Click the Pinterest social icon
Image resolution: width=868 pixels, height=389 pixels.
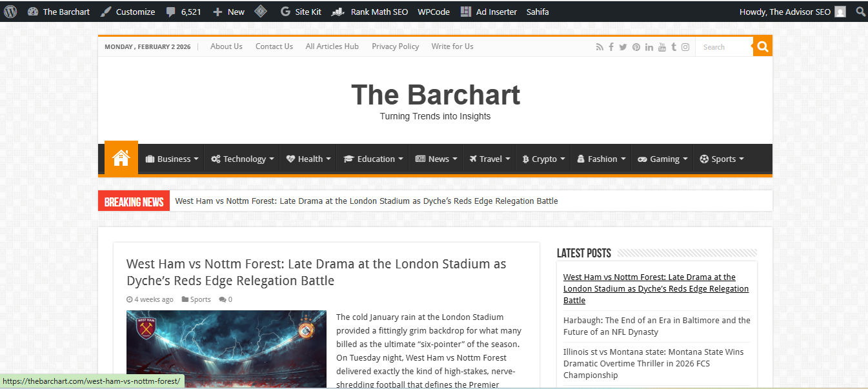pyautogui.click(x=636, y=47)
